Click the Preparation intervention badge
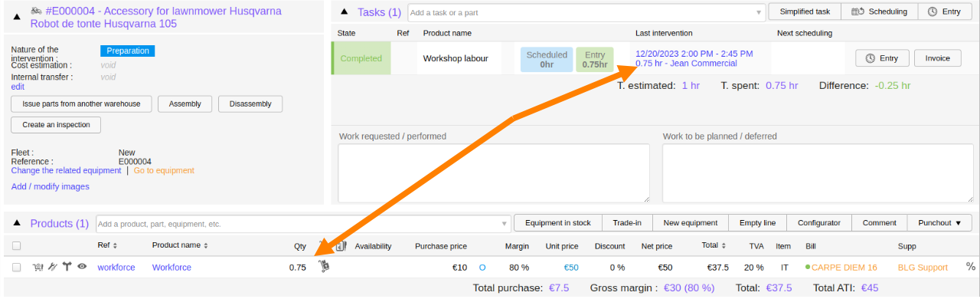Viewport: 980px width, 299px height. click(x=128, y=51)
